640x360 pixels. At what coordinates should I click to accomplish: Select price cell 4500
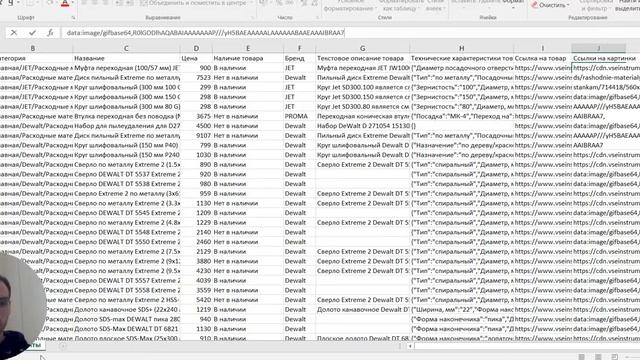[x=196, y=126]
